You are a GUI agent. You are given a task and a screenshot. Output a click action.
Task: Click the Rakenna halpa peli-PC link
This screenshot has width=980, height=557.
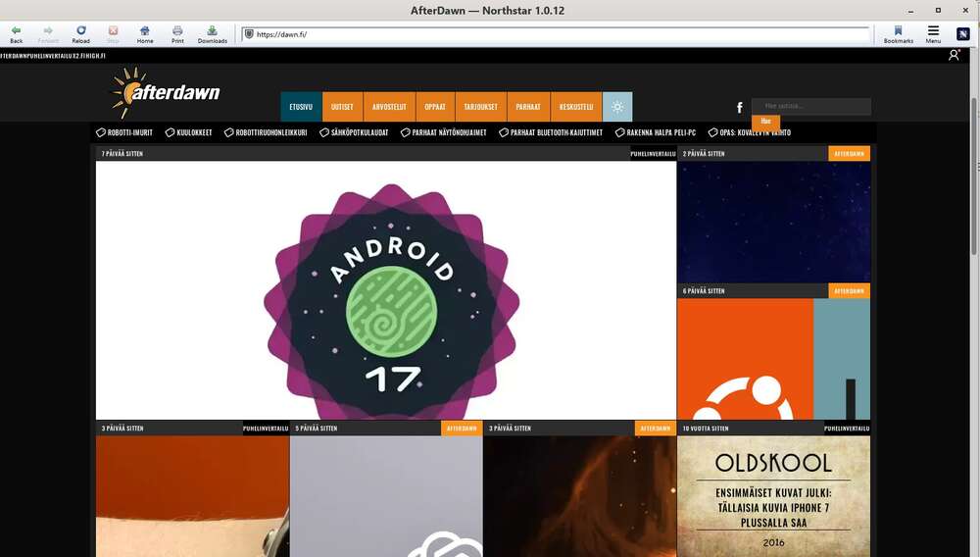pos(661,132)
